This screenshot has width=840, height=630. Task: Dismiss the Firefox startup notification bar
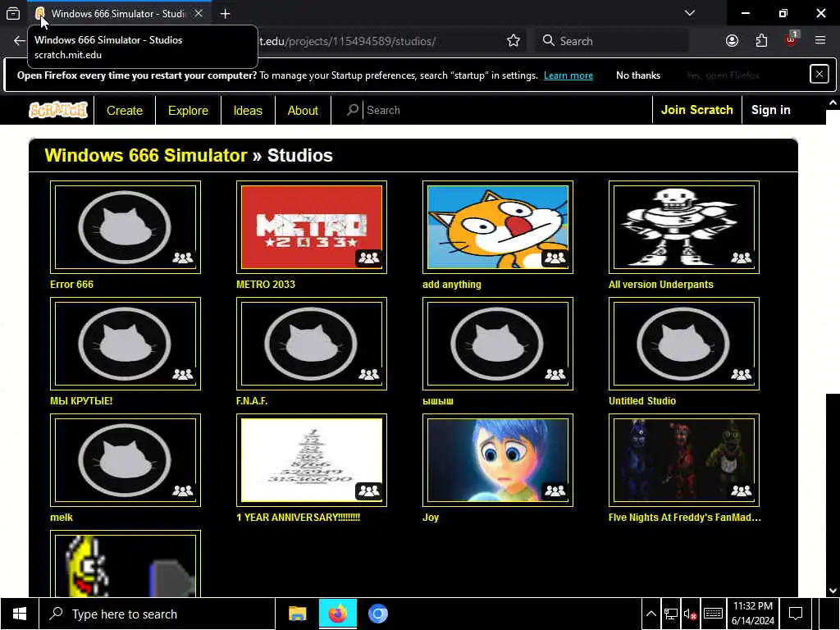tap(819, 75)
